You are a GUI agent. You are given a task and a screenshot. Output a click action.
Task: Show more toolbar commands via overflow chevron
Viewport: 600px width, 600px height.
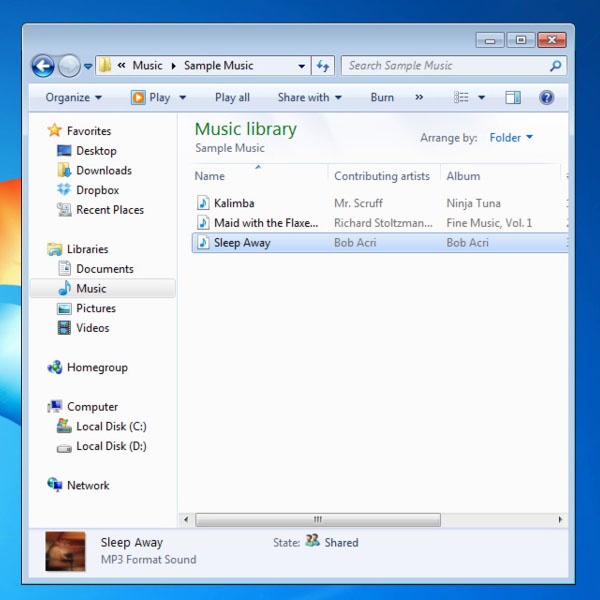pyautogui.click(x=419, y=98)
